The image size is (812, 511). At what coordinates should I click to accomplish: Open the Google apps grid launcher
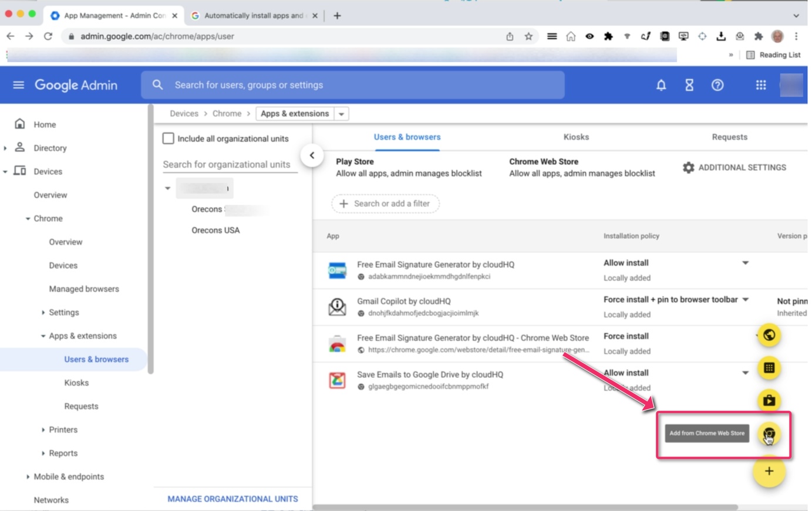tap(761, 85)
